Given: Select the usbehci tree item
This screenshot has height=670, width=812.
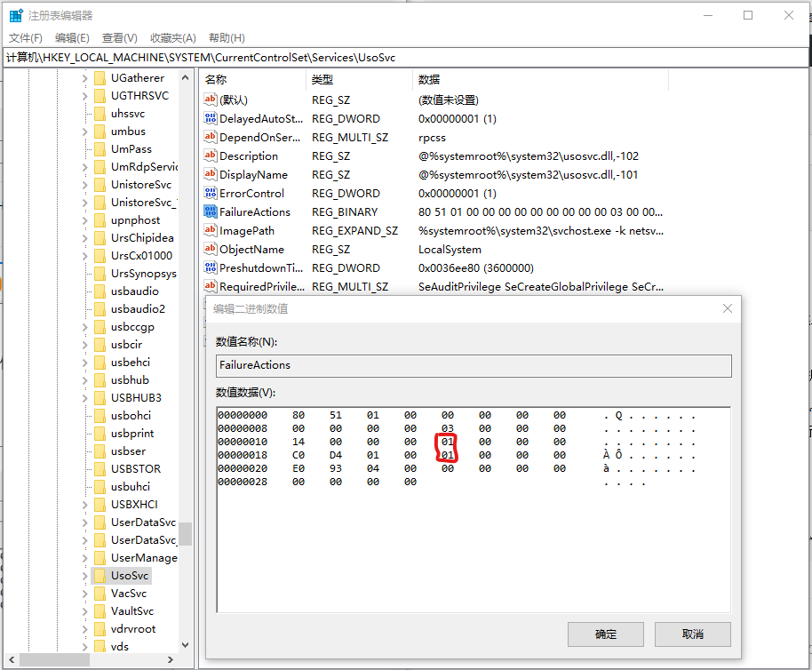Looking at the screenshot, I should click(x=131, y=363).
